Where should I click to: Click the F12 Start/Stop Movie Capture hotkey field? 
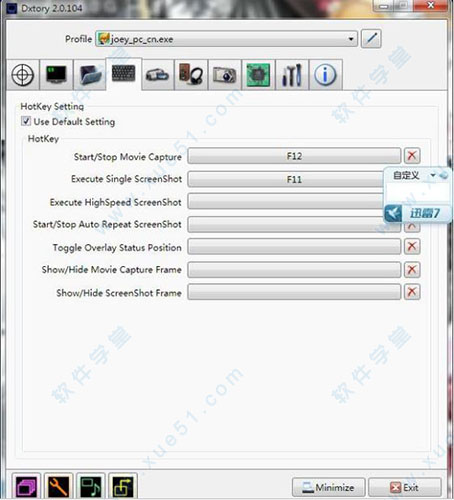[x=294, y=156]
